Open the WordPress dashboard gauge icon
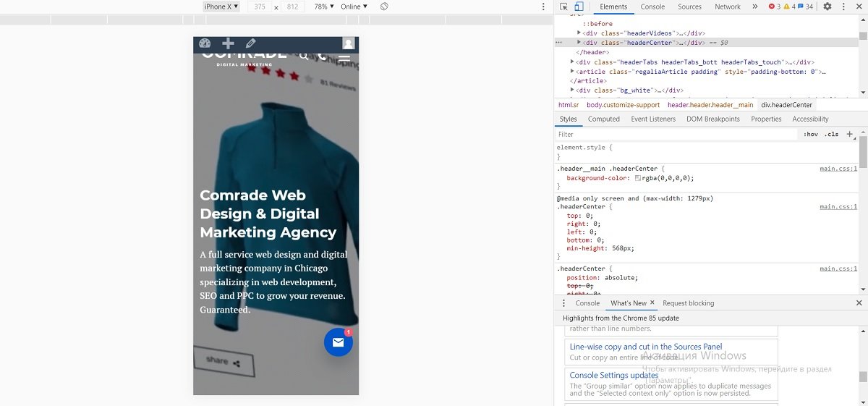Viewport: 868px width, 406px height. pos(204,43)
